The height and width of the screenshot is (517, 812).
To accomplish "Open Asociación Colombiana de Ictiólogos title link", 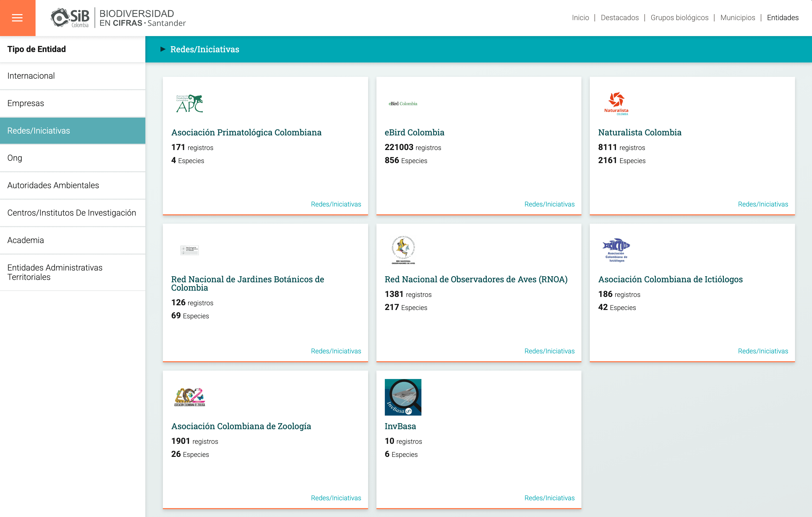I will click(x=670, y=279).
